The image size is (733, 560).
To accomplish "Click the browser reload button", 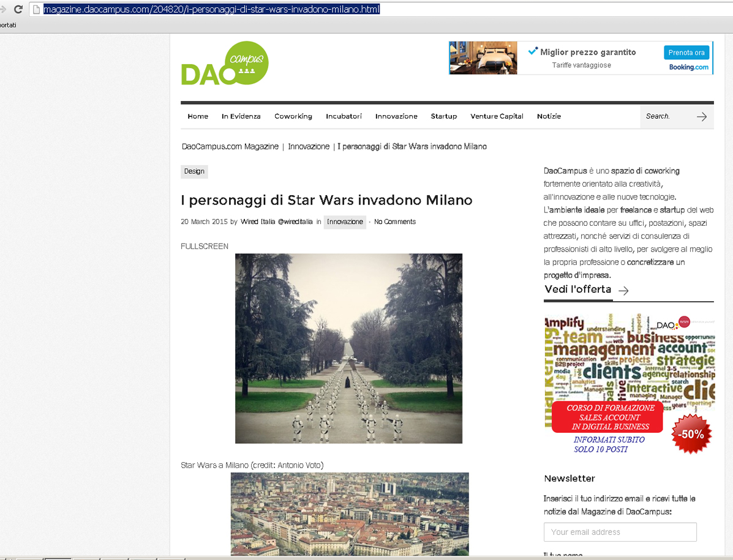I will tap(18, 9).
